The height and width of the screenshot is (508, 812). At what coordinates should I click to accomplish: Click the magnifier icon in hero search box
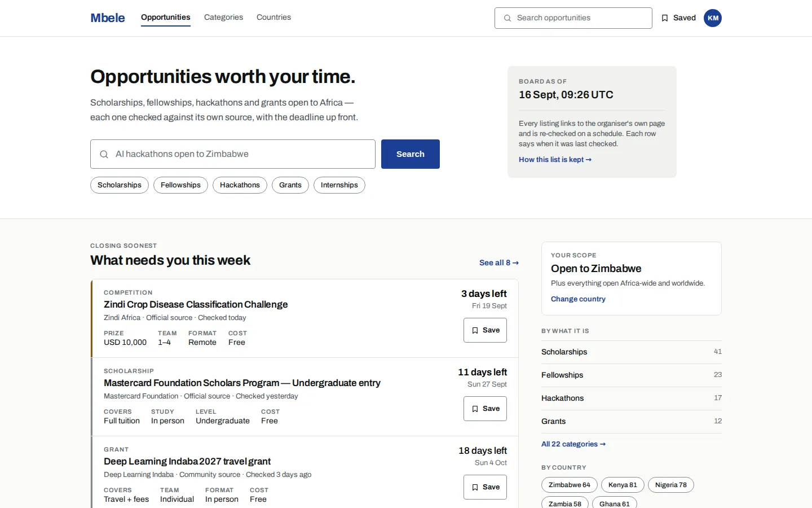pyautogui.click(x=104, y=154)
